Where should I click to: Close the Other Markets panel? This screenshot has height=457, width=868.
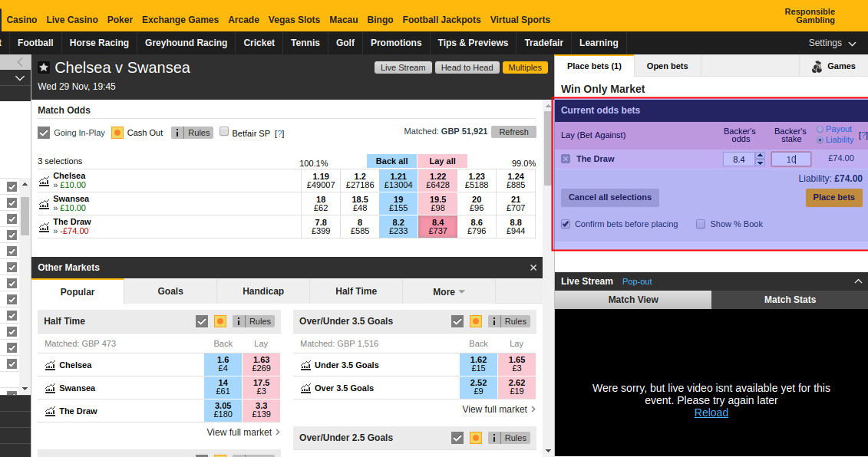tap(533, 268)
